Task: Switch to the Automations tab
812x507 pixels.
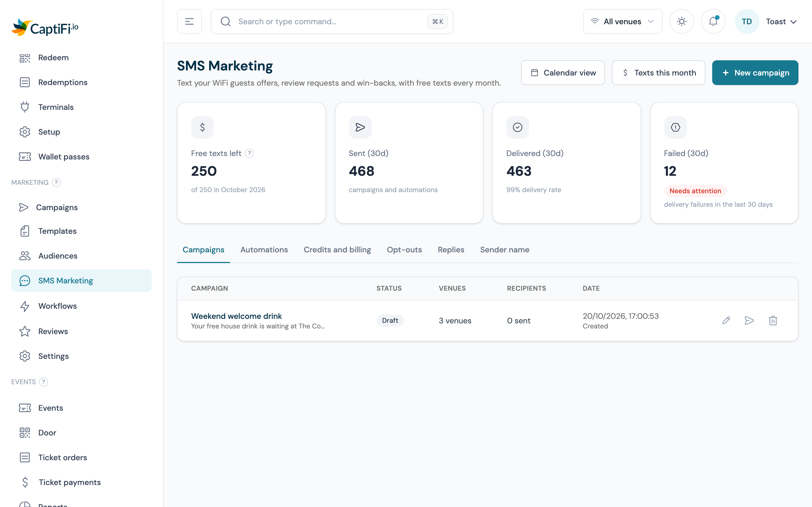Action: click(x=264, y=250)
